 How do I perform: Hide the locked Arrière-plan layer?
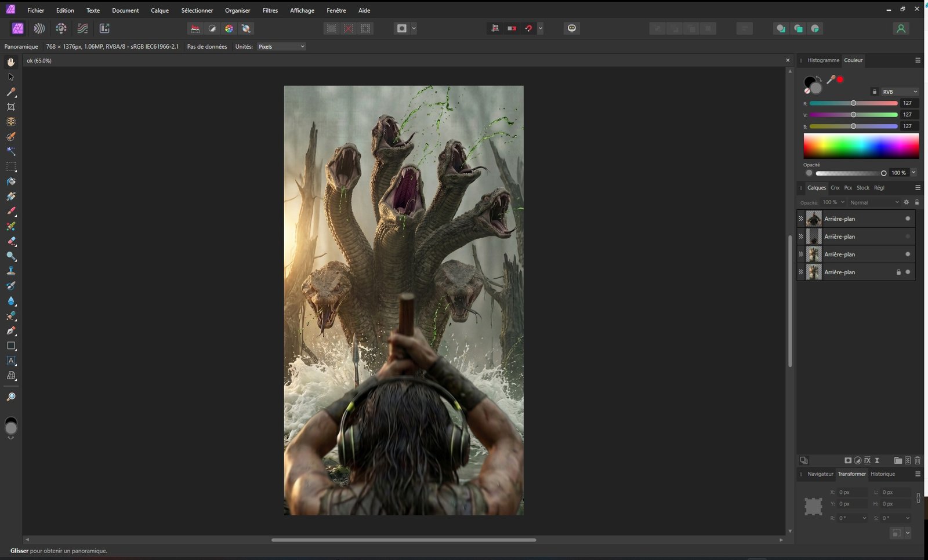908,272
